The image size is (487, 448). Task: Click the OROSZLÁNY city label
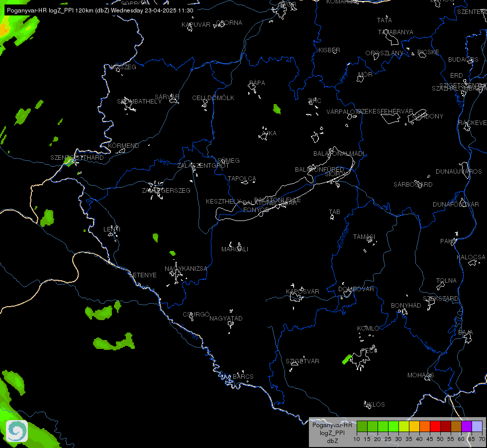pyautogui.click(x=384, y=53)
